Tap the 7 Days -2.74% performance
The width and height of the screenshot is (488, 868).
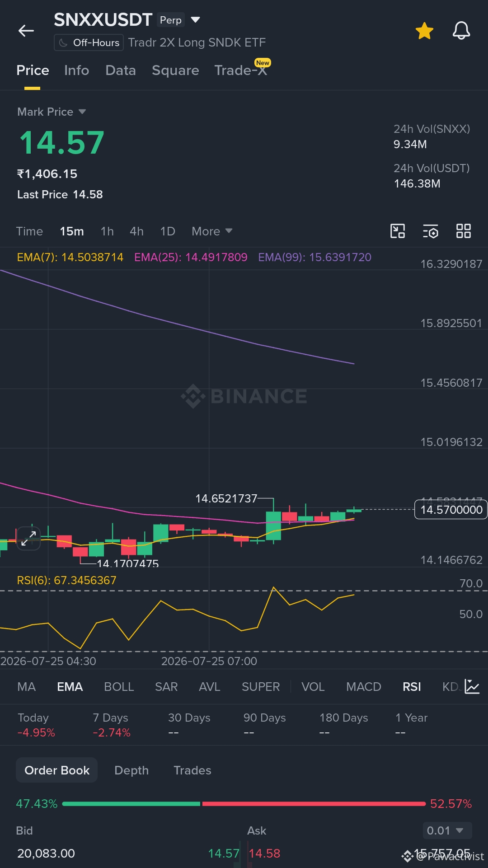pos(112,725)
